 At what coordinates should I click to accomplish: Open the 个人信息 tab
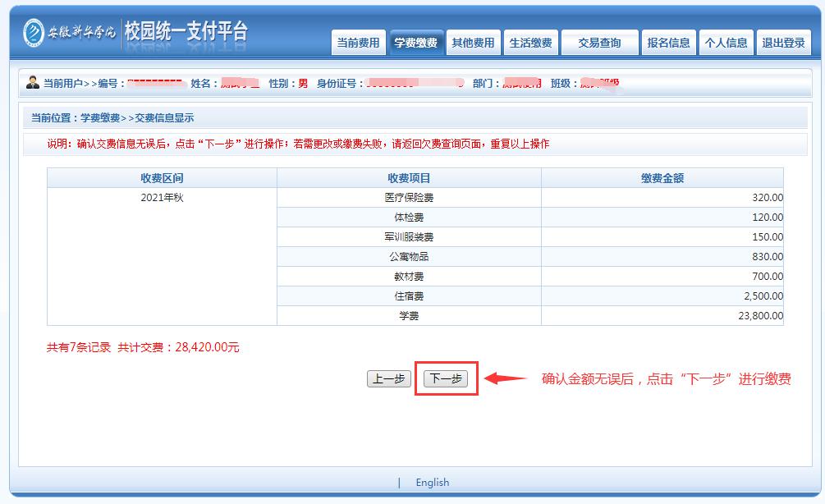(x=726, y=44)
